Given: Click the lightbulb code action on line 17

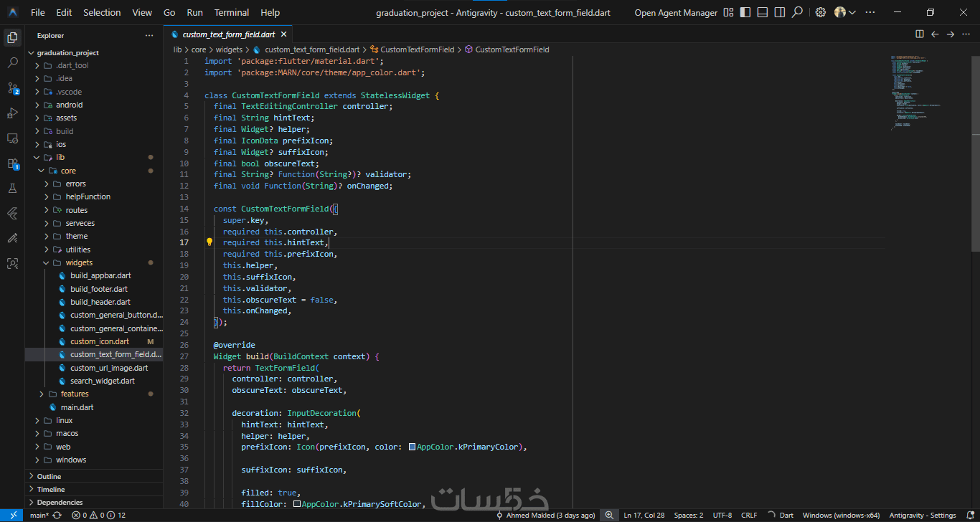Looking at the screenshot, I should [209, 242].
